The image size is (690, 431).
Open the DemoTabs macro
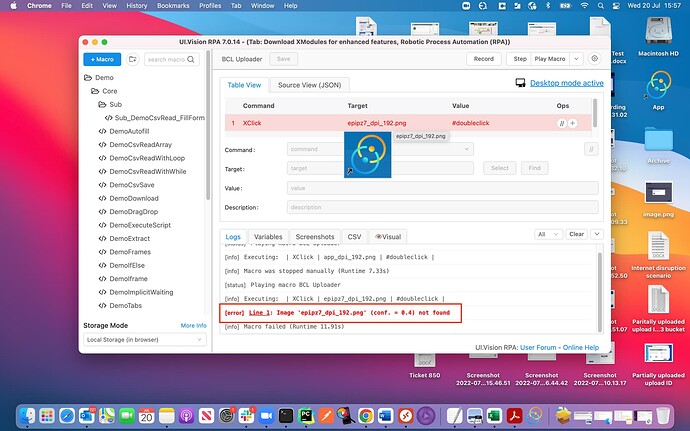pos(125,306)
